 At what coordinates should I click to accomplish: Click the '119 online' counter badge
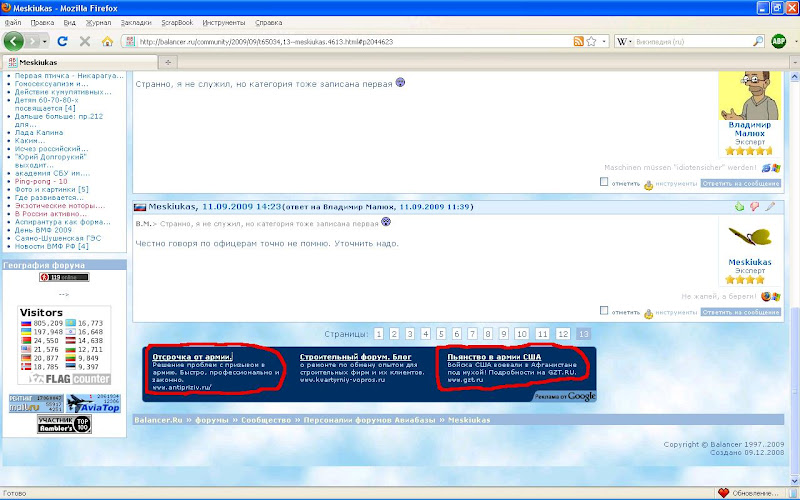tap(64, 277)
